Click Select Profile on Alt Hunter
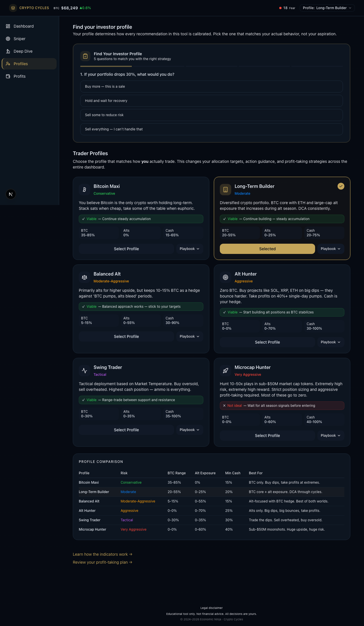This screenshot has height=626, width=364. pos(267,342)
